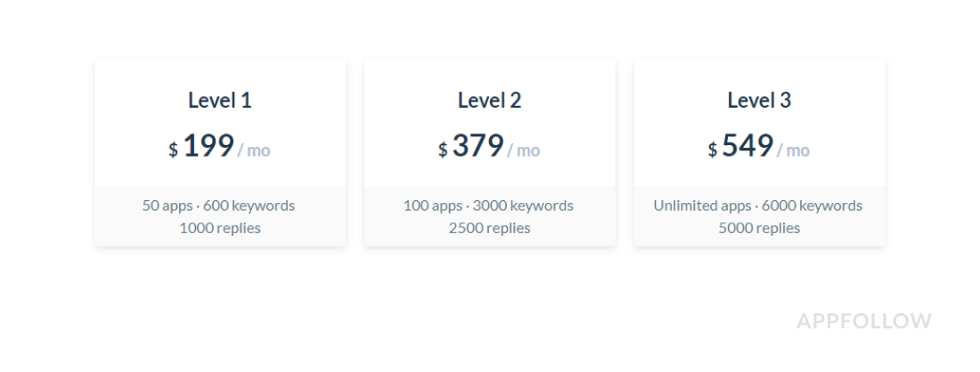Click the "50 apps · 600 keywords" line
This screenshot has height=372, width=980.
point(218,206)
